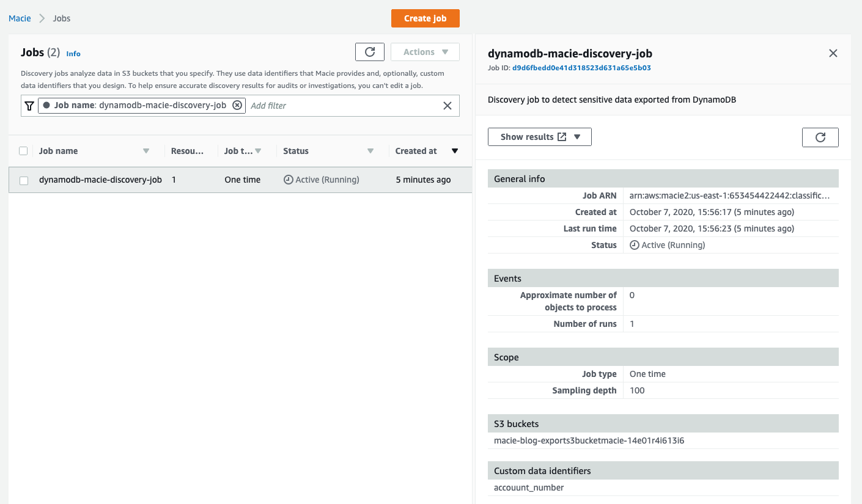Screen dimensions: 862x504
Task: Open the Actions dropdown
Action: (x=424, y=51)
